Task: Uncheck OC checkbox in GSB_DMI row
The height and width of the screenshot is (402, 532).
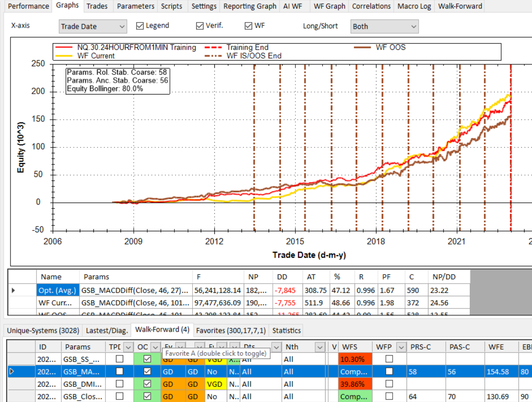Action: click(147, 384)
